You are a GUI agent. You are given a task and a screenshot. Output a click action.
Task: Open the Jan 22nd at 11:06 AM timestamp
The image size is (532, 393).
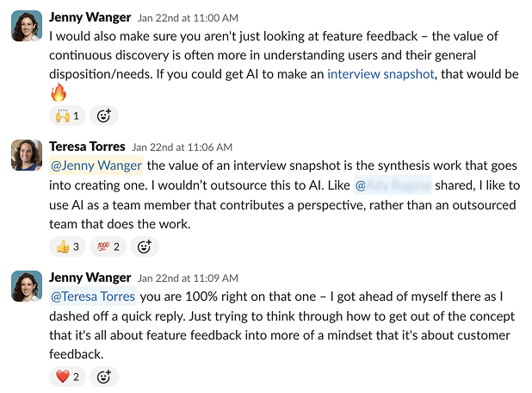(182, 147)
